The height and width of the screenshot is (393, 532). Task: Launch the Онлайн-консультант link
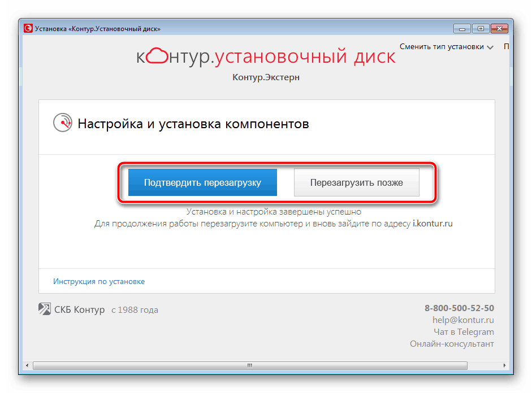tap(452, 344)
